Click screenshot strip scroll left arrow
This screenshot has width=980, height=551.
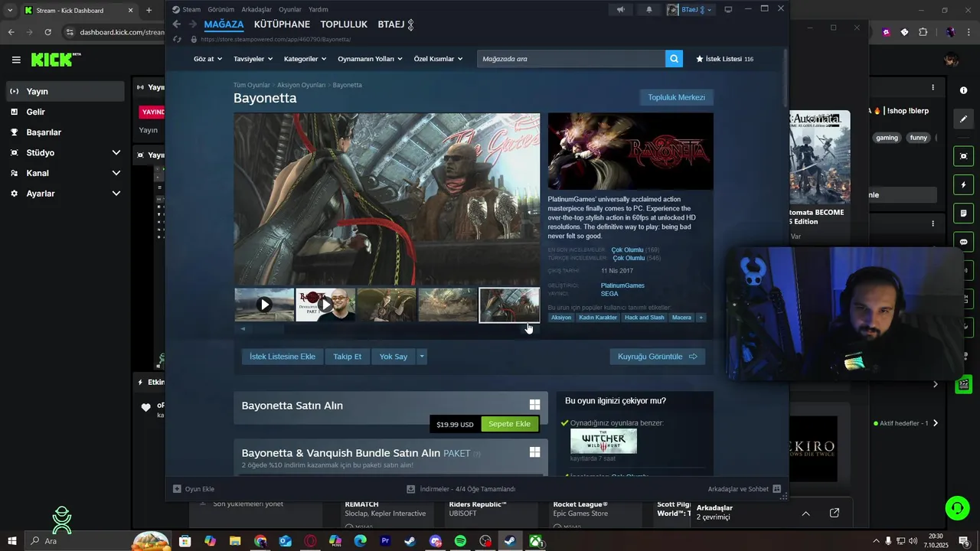click(x=243, y=329)
